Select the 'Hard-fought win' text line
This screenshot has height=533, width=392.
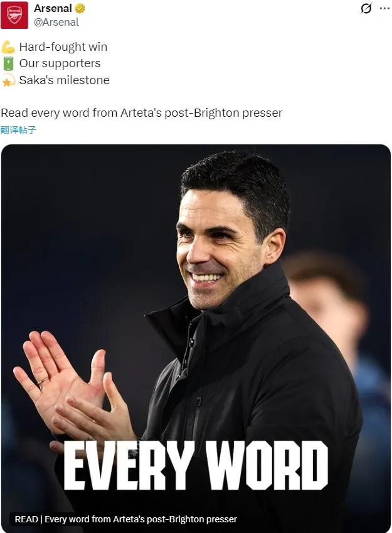pos(63,47)
